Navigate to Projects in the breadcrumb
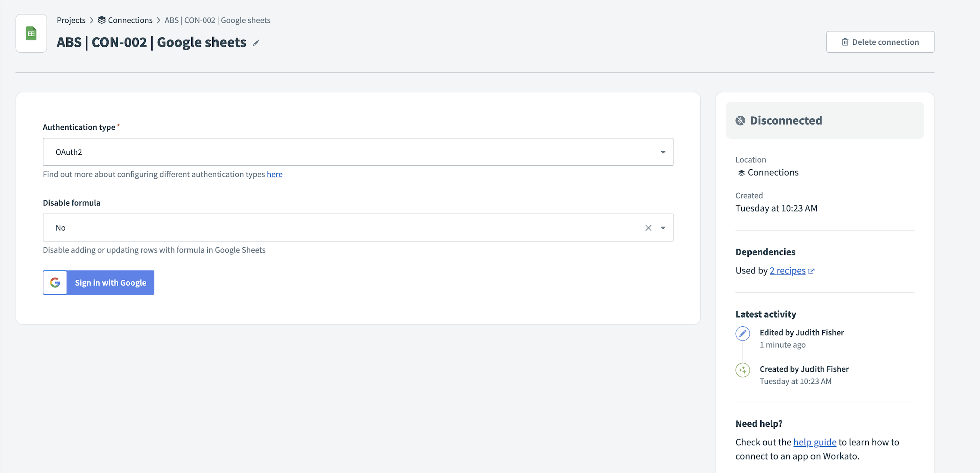This screenshot has width=980, height=473. tap(71, 20)
